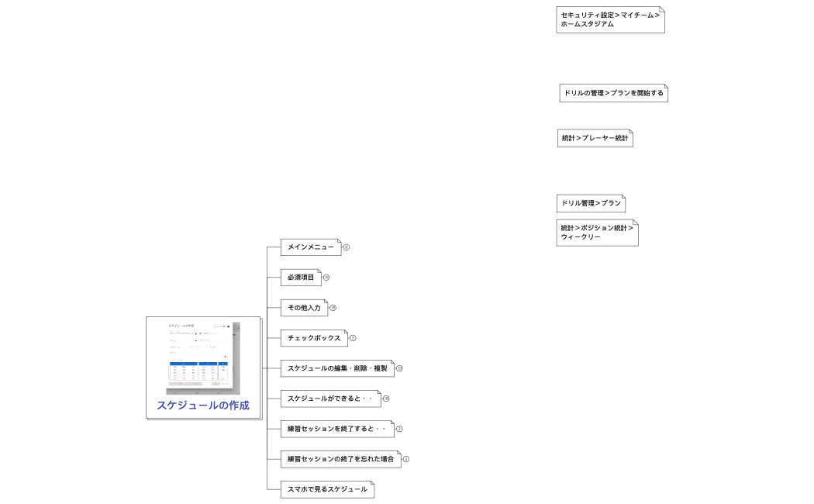This screenshot has width=814, height=504.
Task: Open the numbered badge beside チェックボックス
Action: [353, 338]
